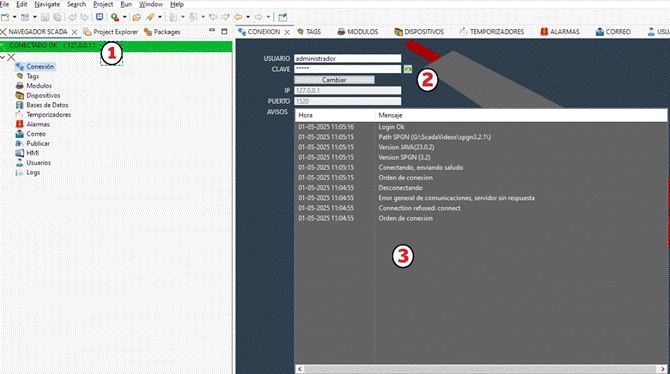The width and height of the screenshot is (670, 374).
Task: Collapse the root node of navigator tree
Action: point(3,57)
